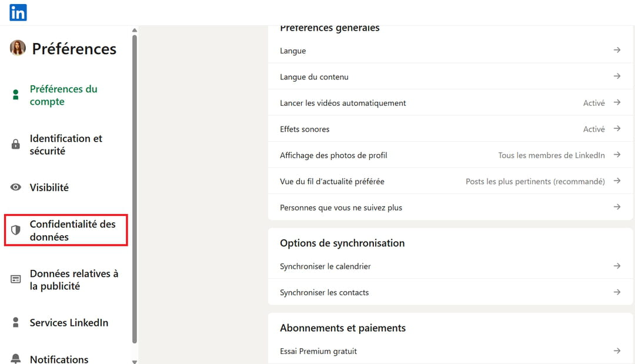Click the bell icon for Notifications
Image resolution: width=635 pixels, height=364 pixels.
[16, 358]
